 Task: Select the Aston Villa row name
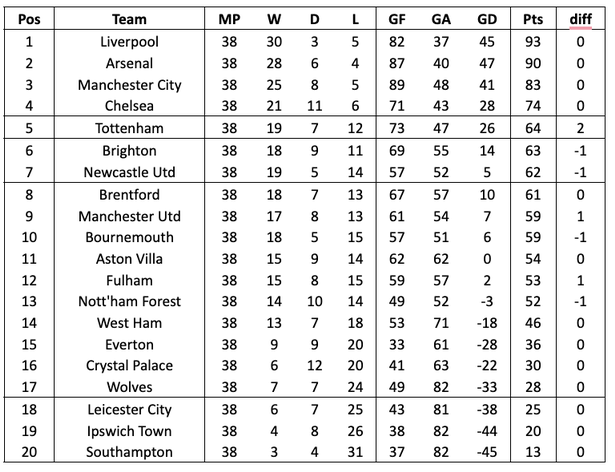pos(129,259)
